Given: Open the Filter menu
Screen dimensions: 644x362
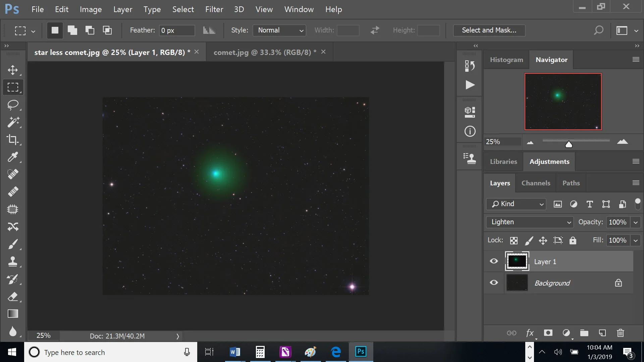Looking at the screenshot, I should 214,9.
